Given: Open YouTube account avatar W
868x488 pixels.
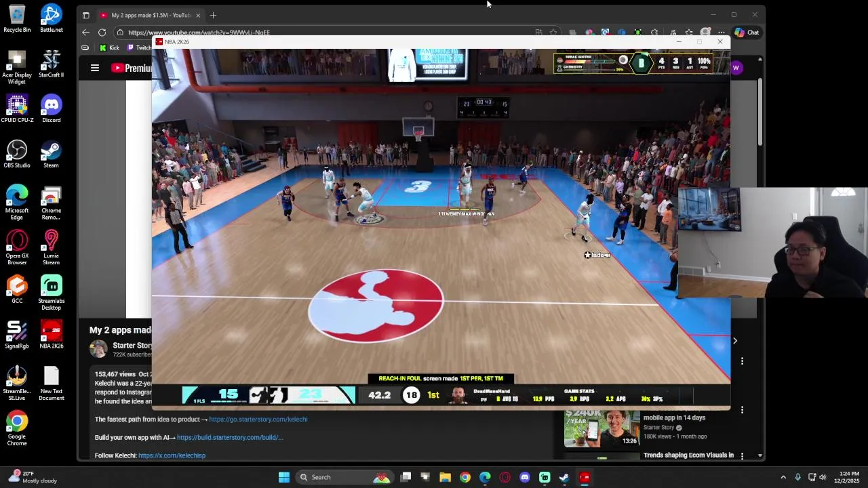Looking at the screenshot, I should point(736,68).
